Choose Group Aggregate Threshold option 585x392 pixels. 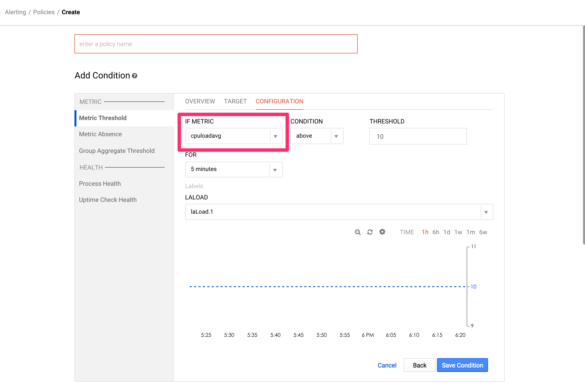pos(117,151)
